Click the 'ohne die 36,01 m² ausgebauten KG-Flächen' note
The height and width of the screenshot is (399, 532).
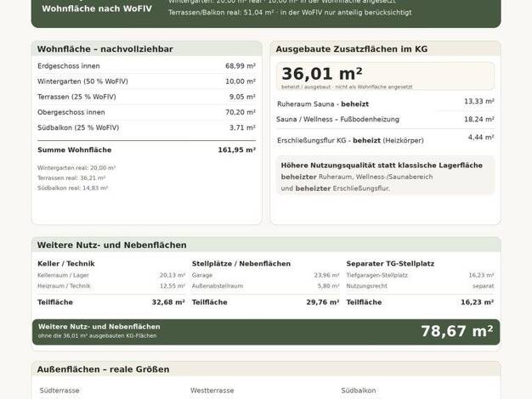coord(98,336)
